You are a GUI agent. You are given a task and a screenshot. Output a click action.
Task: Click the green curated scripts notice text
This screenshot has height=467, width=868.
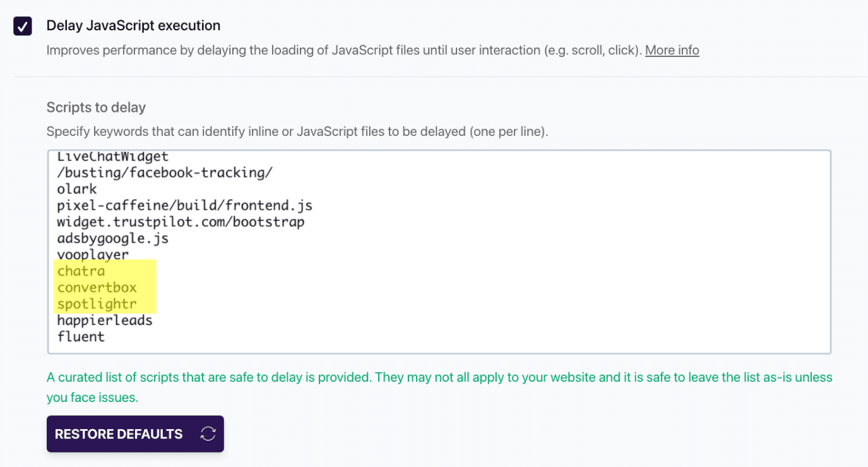click(439, 377)
